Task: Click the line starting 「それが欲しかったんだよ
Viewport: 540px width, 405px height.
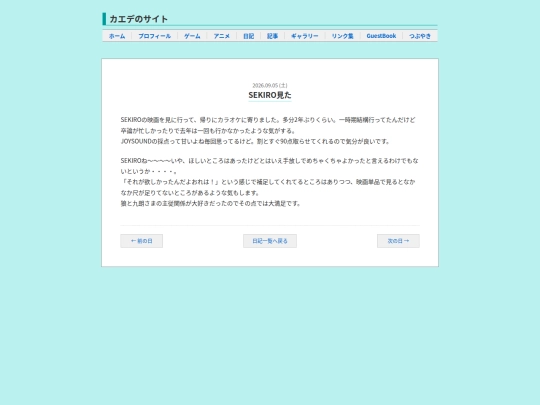Action: tap(268, 187)
